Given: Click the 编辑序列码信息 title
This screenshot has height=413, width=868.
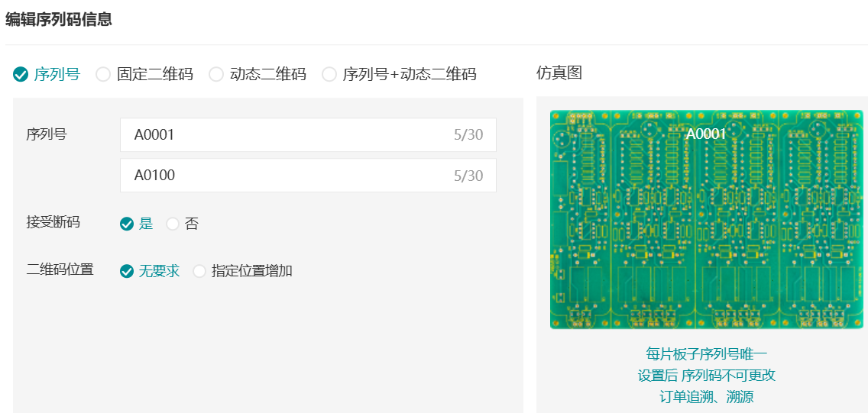Looking at the screenshot, I should pos(59,20).
